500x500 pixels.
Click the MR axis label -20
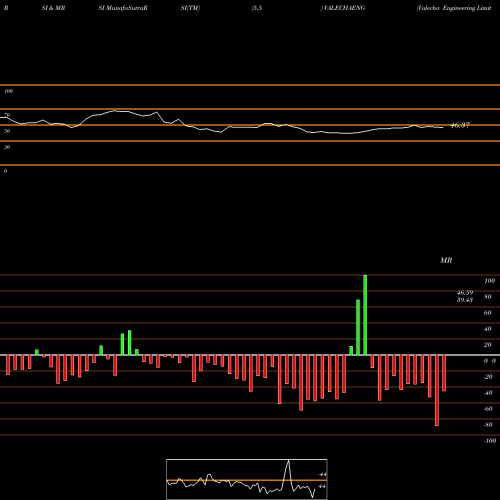click(488, 377)
